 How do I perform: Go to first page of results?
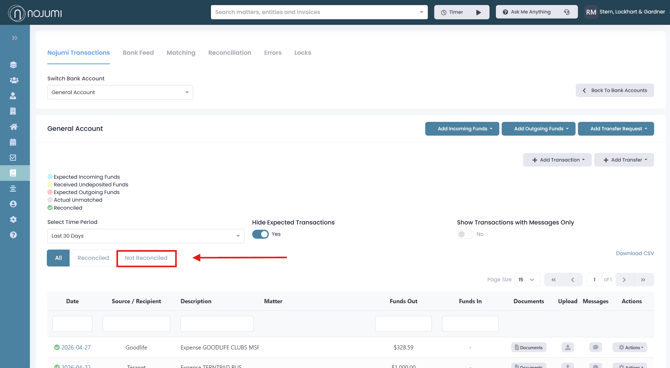[553, 280]
